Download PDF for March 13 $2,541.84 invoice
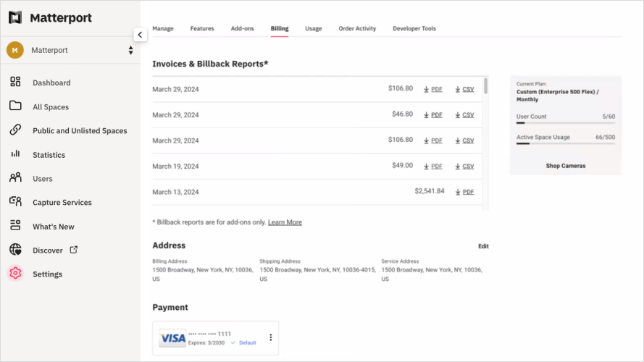Viewport: 644px width, 362px height. point(464,192)
